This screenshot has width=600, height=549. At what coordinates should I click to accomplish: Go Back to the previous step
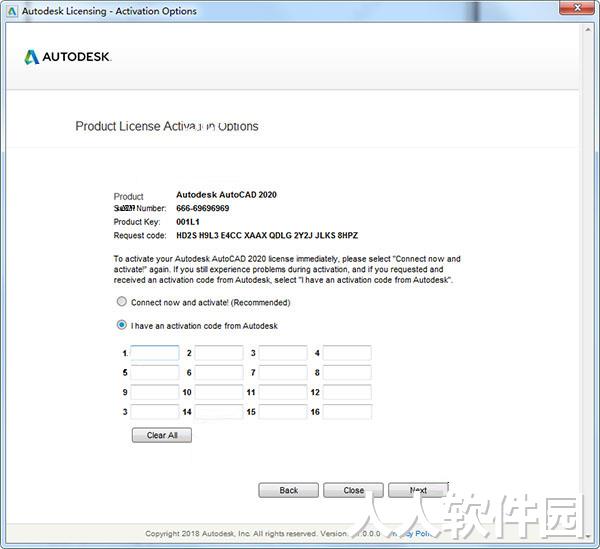[x=289, y=490]
